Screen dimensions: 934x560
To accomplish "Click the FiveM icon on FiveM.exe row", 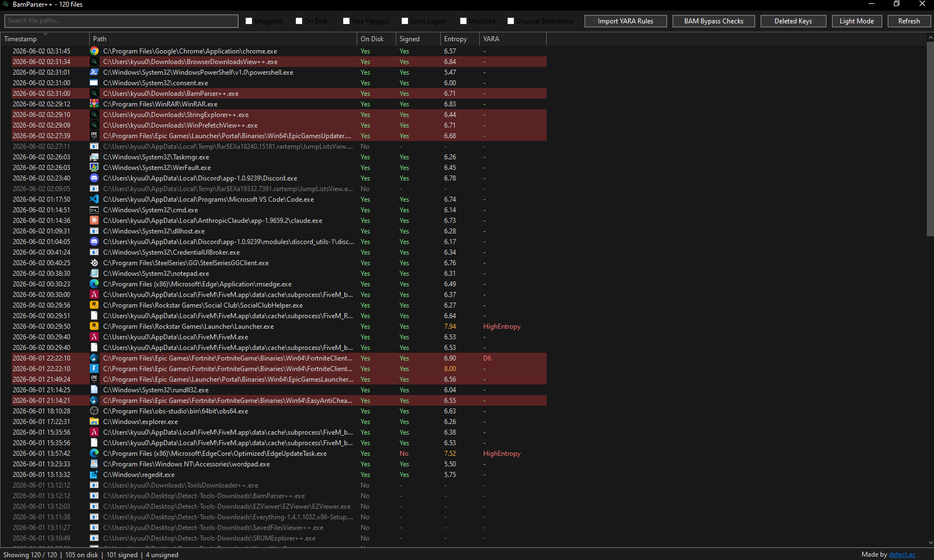I will 94,337.
